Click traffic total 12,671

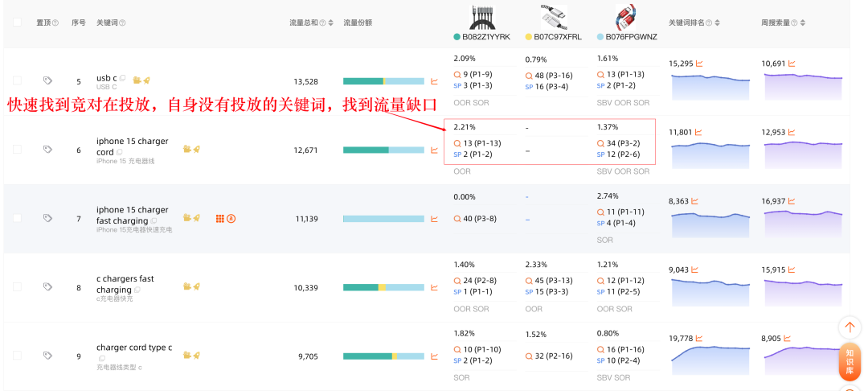(x=305, y=150)
